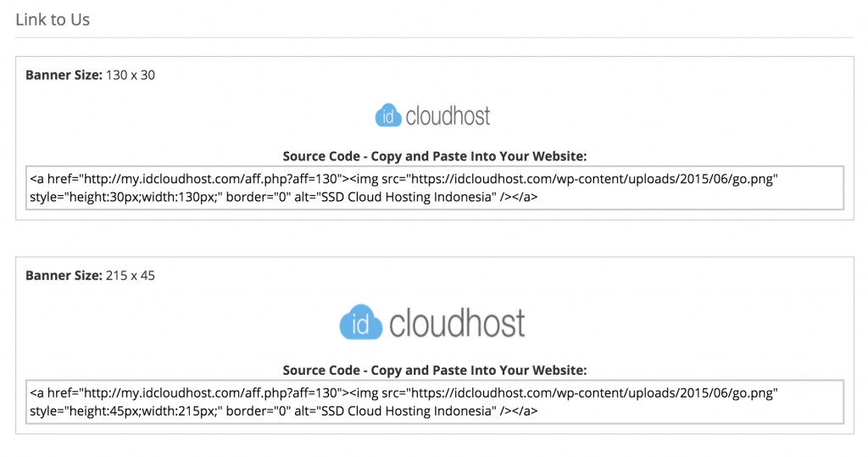Image resolution: width=868 pixels, height=457 pixels.
Task: Click 'Banner Size: 215 x 45' label
Action: coord(90,276)
